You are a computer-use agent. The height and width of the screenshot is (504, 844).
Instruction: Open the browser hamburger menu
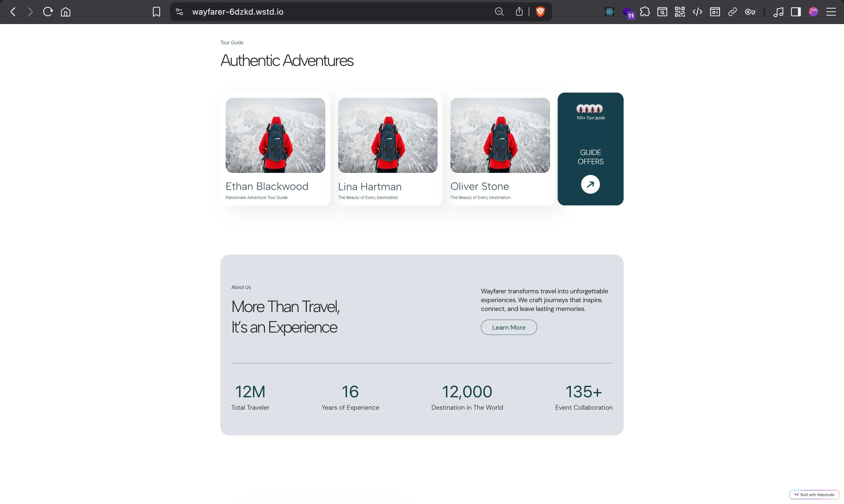(x=831, y=12)
